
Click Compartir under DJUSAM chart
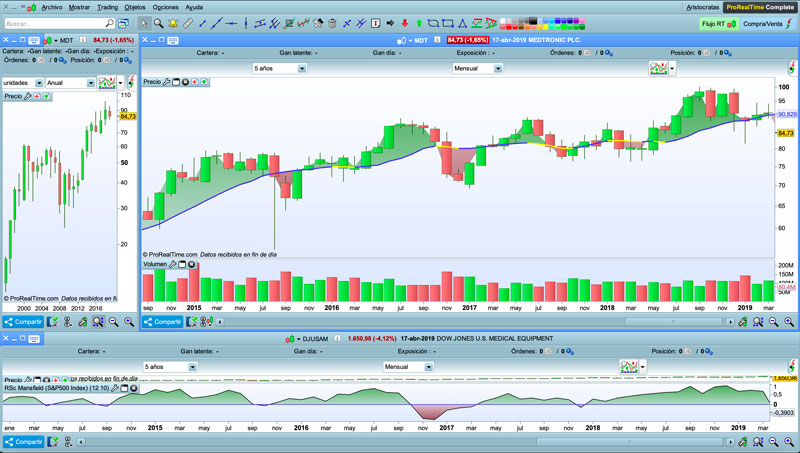(x=23, y=442)
